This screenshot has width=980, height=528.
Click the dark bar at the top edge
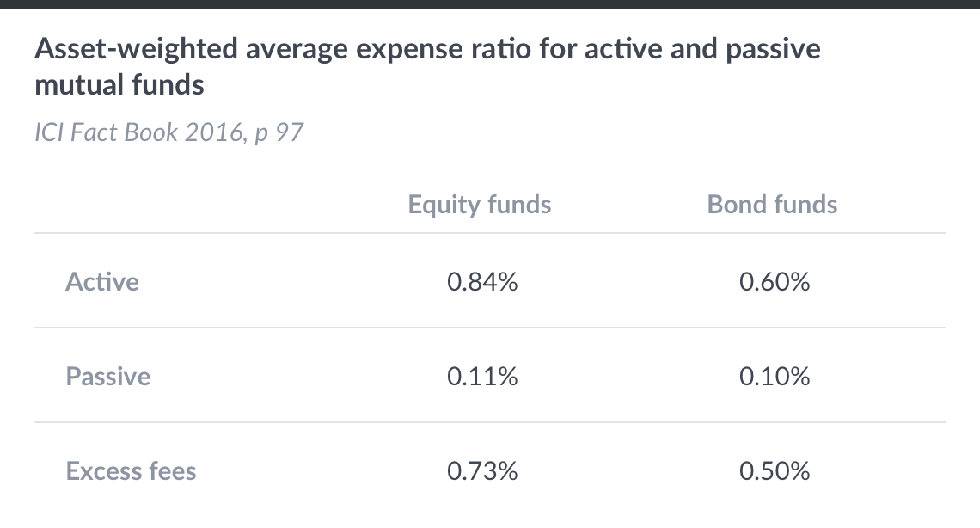click(490, 3)
